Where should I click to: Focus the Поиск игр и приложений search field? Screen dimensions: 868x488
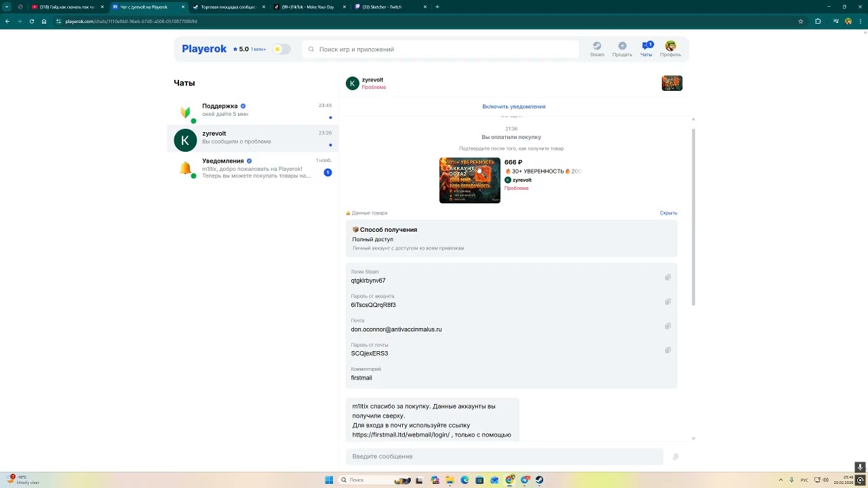[441, 49]
